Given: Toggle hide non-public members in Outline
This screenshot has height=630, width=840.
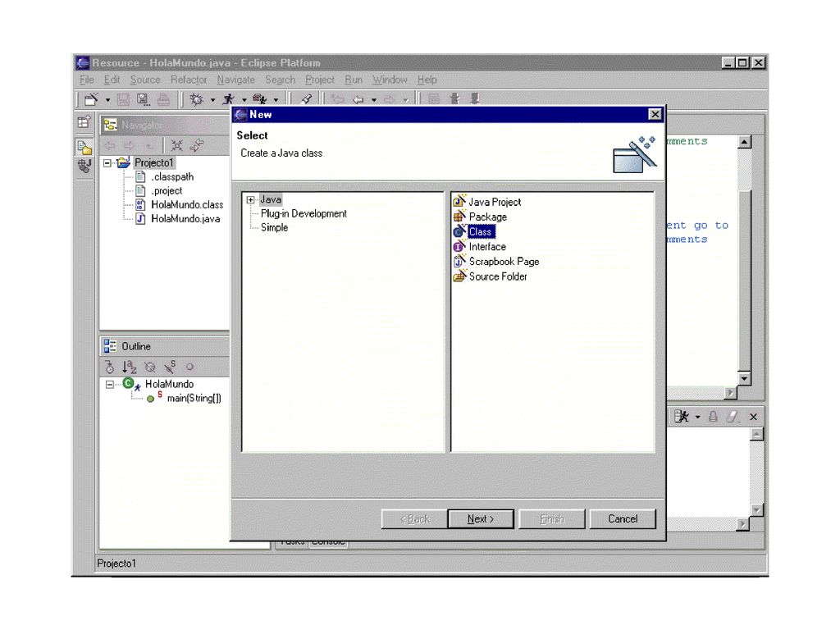Looking at the screenshot, I should (x=189, y=367).
